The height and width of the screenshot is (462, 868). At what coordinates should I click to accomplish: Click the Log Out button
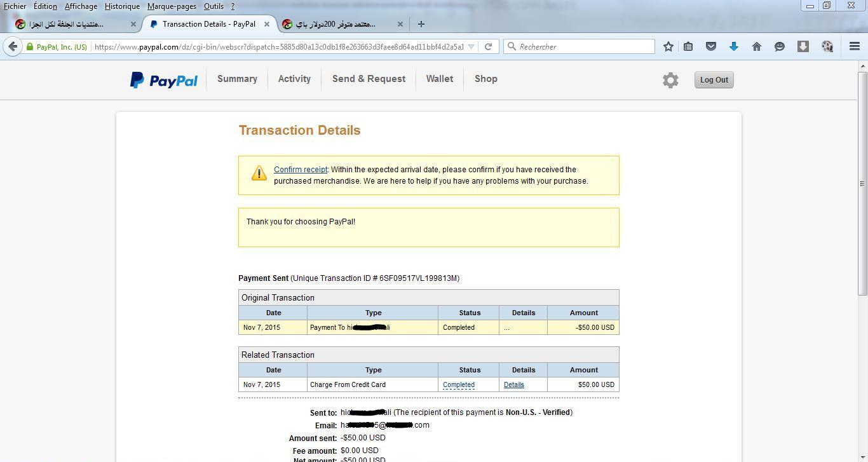[x=714, y=80]
